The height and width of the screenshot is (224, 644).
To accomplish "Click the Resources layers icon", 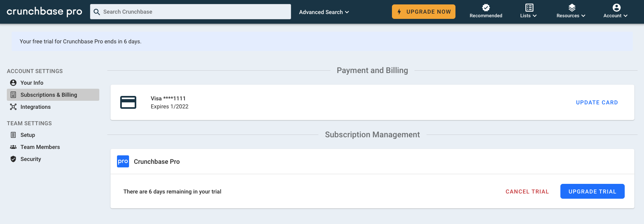I will point(572,8).
